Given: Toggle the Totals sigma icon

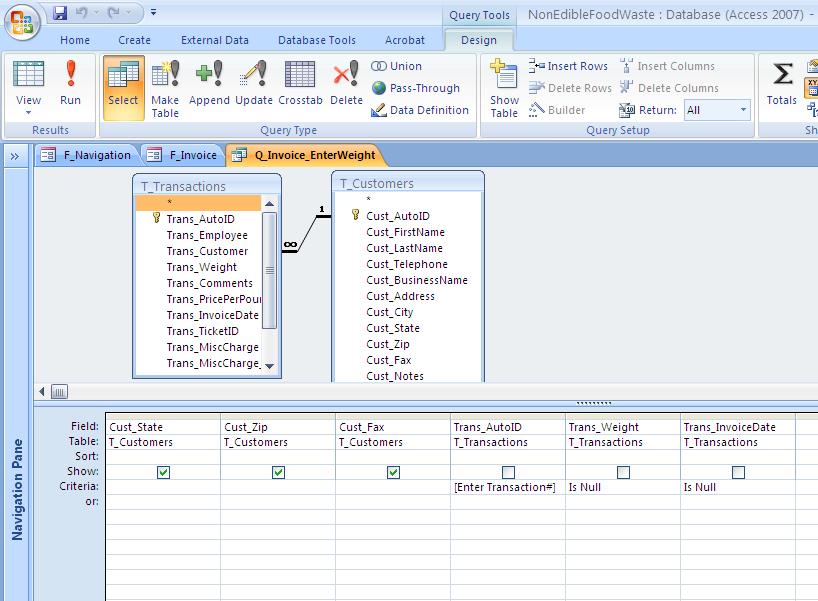Looking at the screenshot, I should [783, 84].
